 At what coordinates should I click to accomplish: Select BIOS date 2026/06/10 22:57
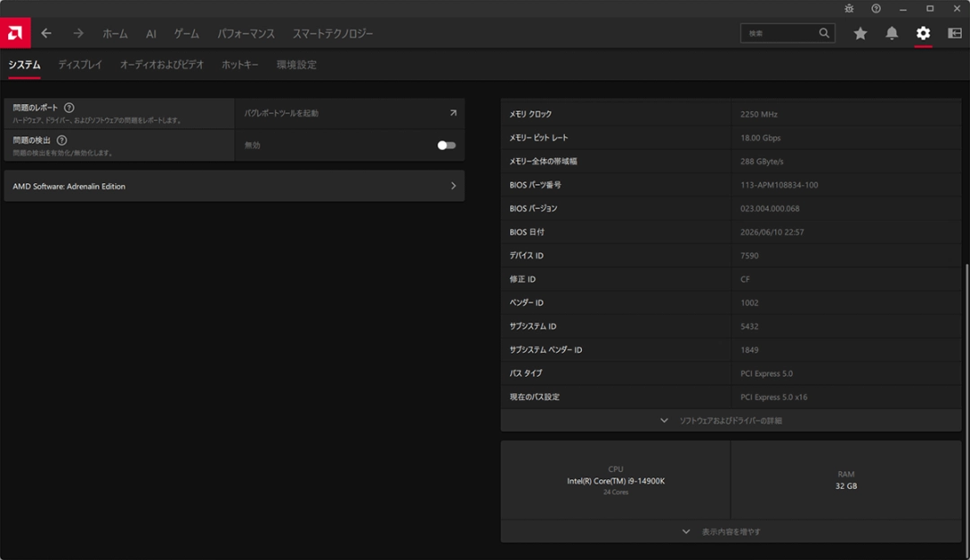point(772,232)
